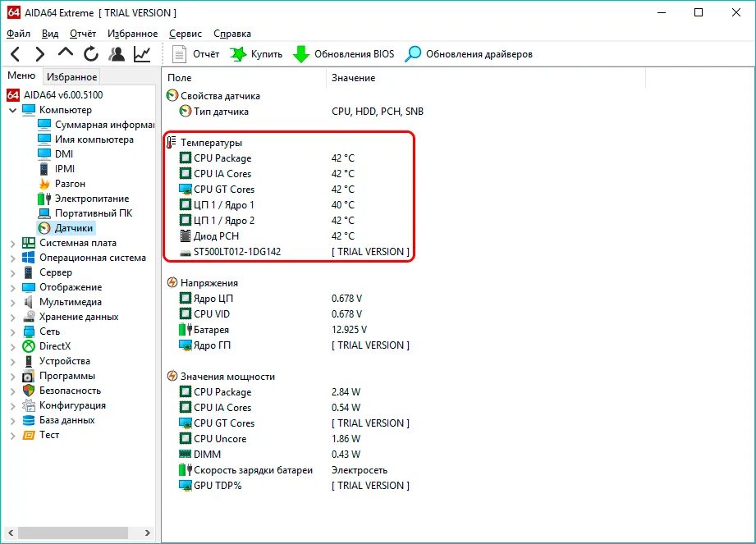
Task: Click the hard drive icon for ST500LT012-1DG142
Action: click(x=186, y=252)
